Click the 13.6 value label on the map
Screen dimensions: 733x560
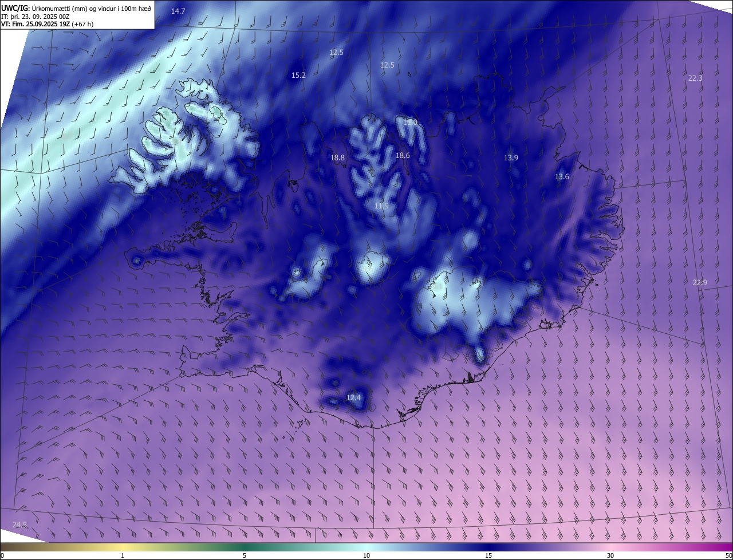(562, 177)
